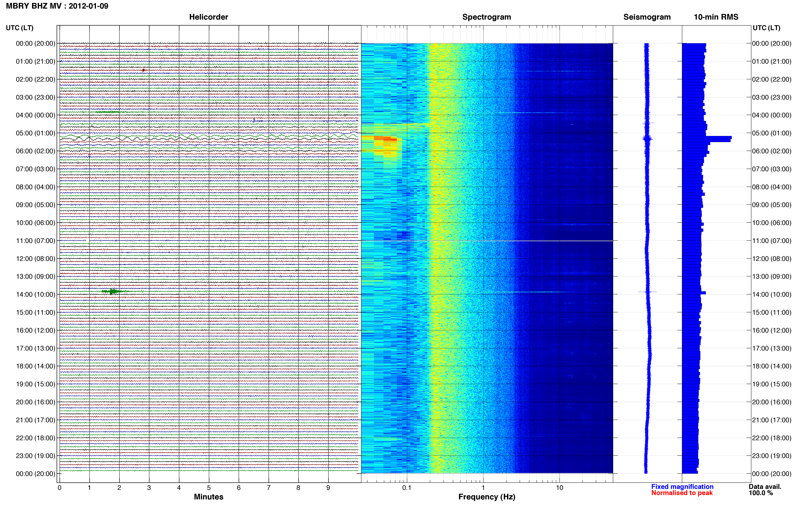Select right axis label '05:00 (01:00)'
Screen dimensions: 812x508
point(772,133)
